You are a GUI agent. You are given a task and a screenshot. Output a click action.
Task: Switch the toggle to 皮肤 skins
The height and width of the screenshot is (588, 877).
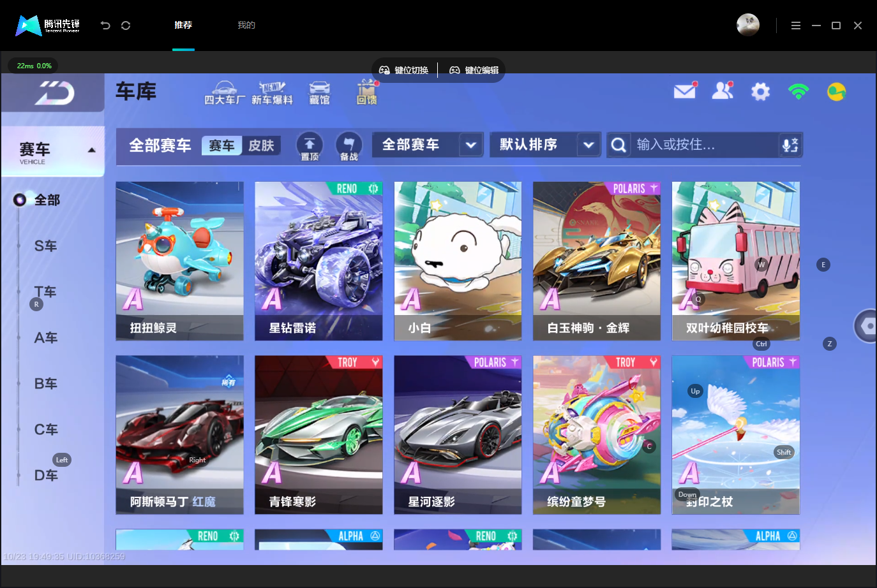click(x=261, y=145)
